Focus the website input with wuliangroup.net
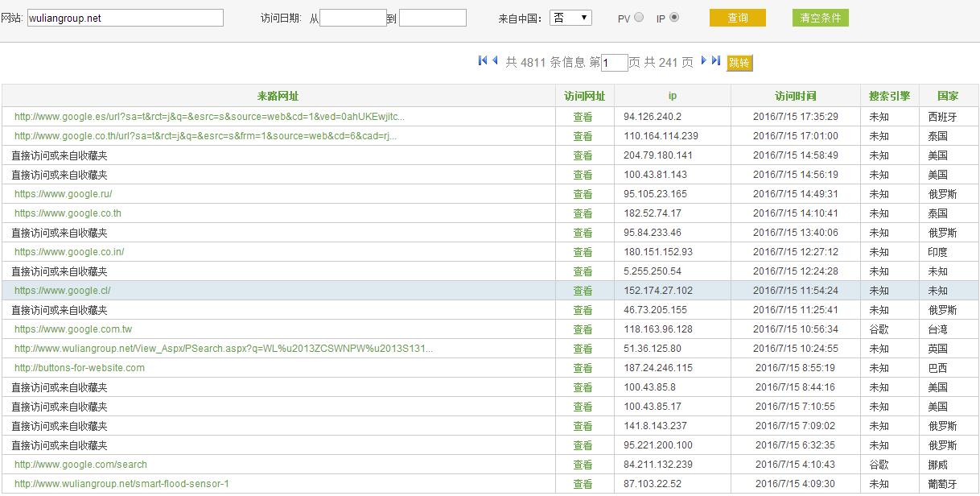This screenshot has height=496, width=980. point(126,18)
